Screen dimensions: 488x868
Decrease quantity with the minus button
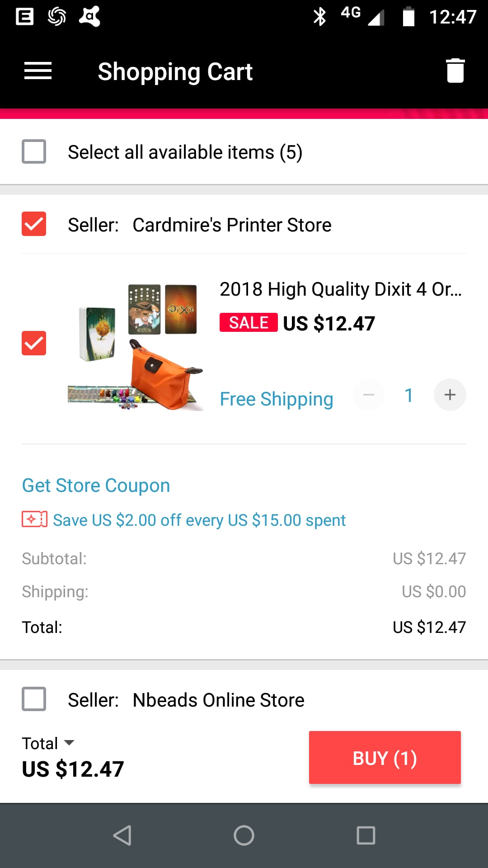tap(369, 395)
